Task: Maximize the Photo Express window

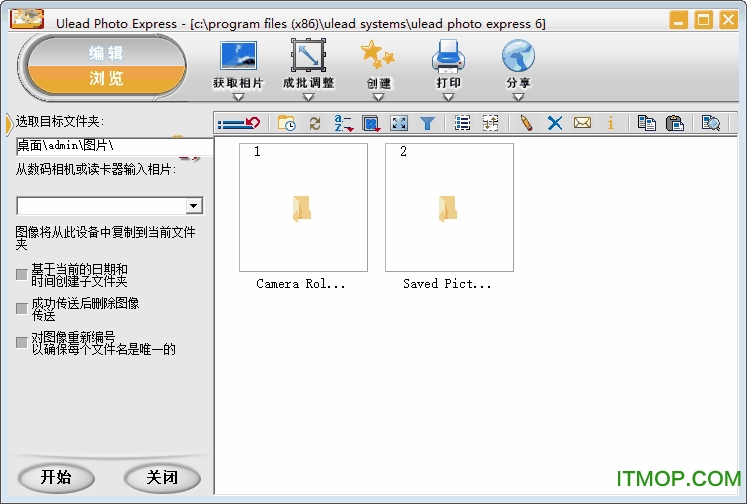Action: point(703,20)
